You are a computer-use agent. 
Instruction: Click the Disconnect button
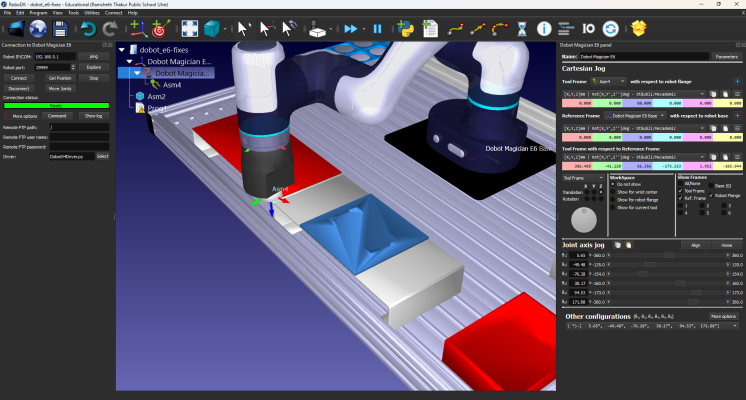(19, 88)
